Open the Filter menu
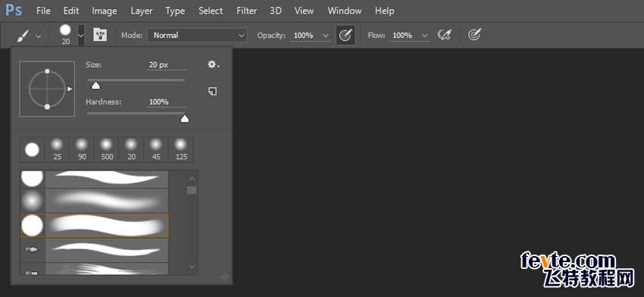Viewport: 644px width, 297px height. point(246,11)
